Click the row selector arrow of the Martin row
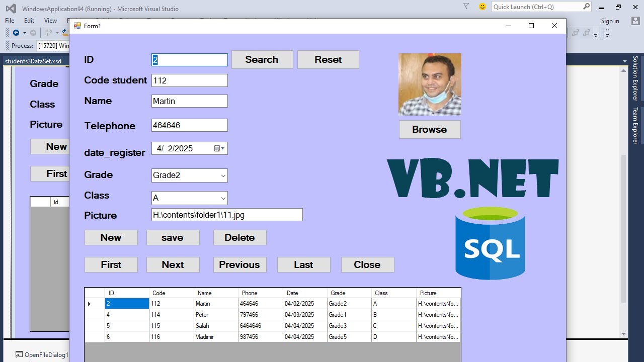 coord(90,304)
